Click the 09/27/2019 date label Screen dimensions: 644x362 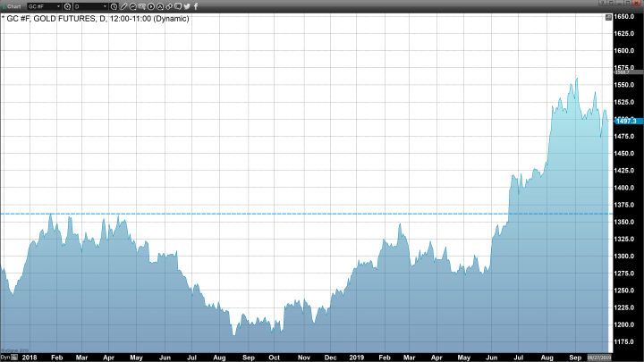click(597, 357)
